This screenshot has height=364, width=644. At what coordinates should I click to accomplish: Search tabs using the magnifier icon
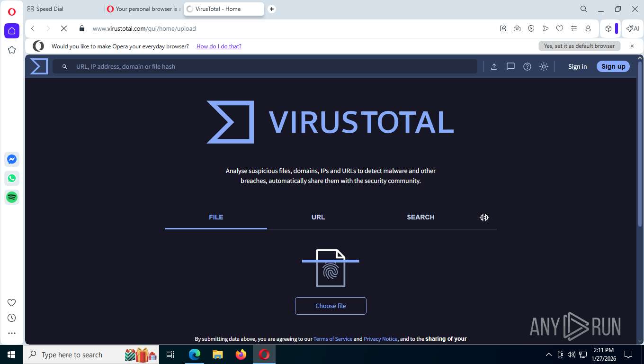pos(584,9)
